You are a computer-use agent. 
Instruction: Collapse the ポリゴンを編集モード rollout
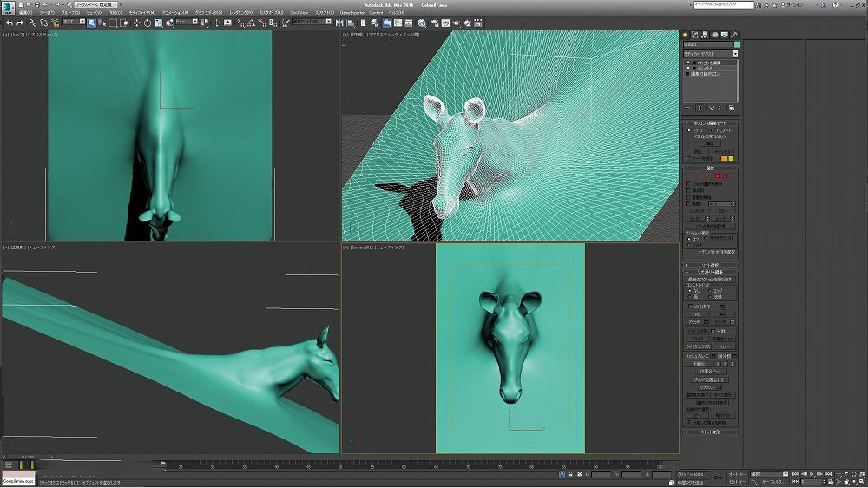click(x=711, y=123)
